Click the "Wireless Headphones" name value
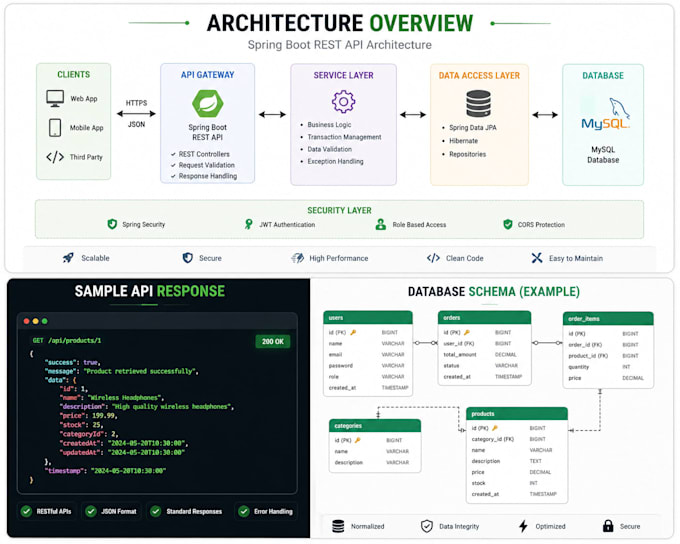This screenshot has height=544, width=680. pos(125,397)
